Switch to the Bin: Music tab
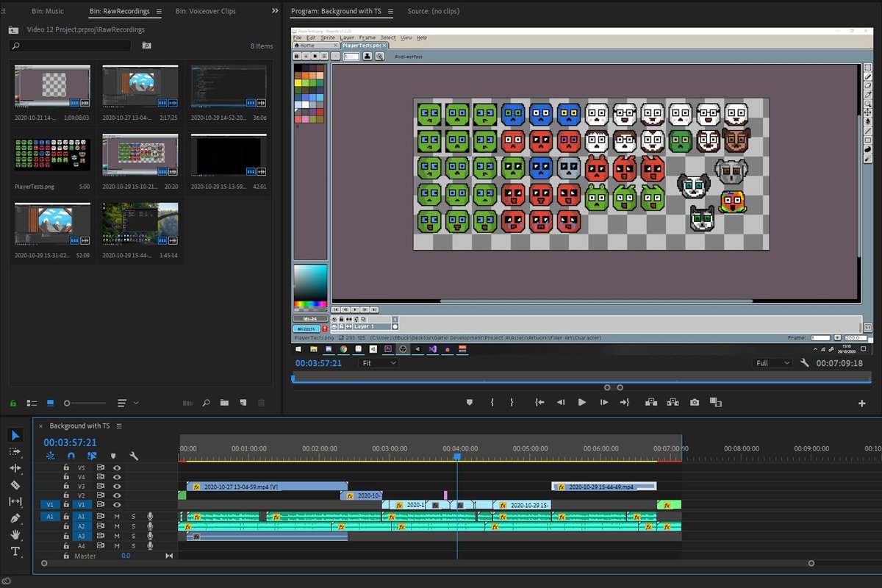882x588 pixels. pyautogui.click(x=48, y=12)
